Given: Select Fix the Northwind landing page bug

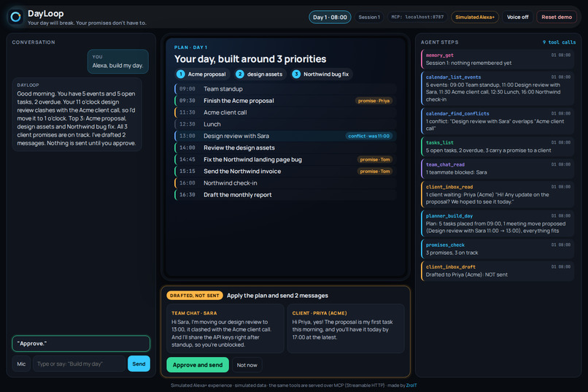Looking at the screenshot, I should [285, 159].
